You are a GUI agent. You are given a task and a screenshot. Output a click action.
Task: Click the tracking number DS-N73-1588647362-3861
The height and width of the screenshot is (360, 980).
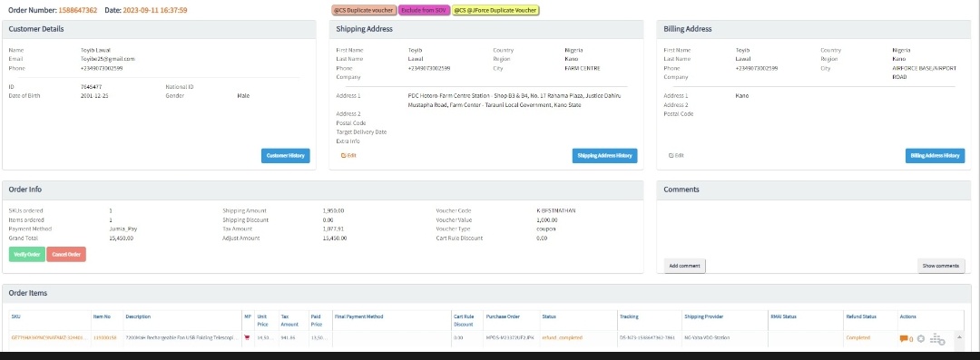click(648, 337)
